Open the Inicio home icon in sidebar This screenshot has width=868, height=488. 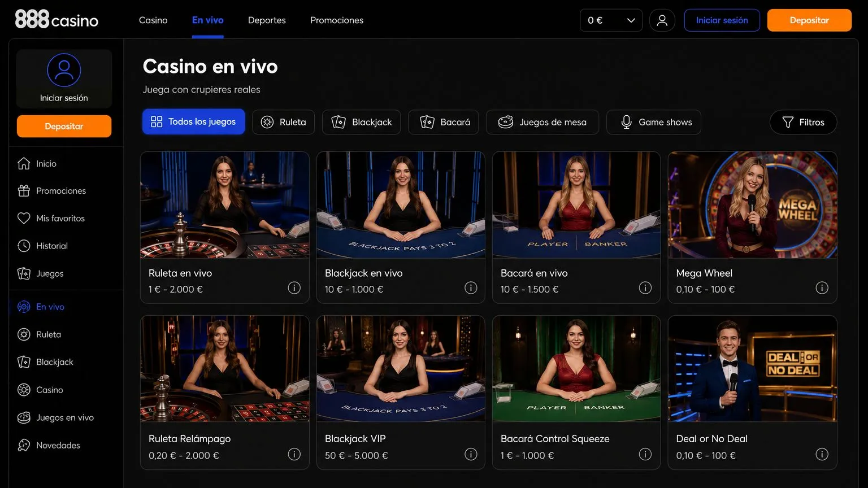pos(24,163)
